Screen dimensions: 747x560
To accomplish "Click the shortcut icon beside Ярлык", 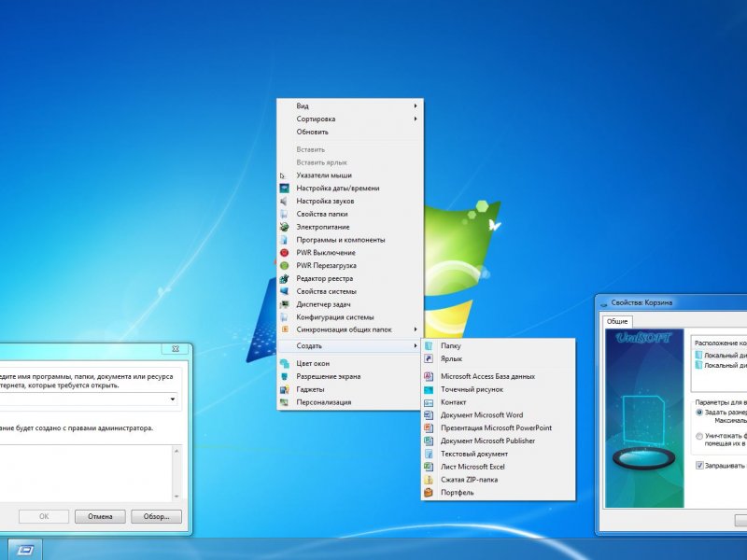I will click(429, 358).
